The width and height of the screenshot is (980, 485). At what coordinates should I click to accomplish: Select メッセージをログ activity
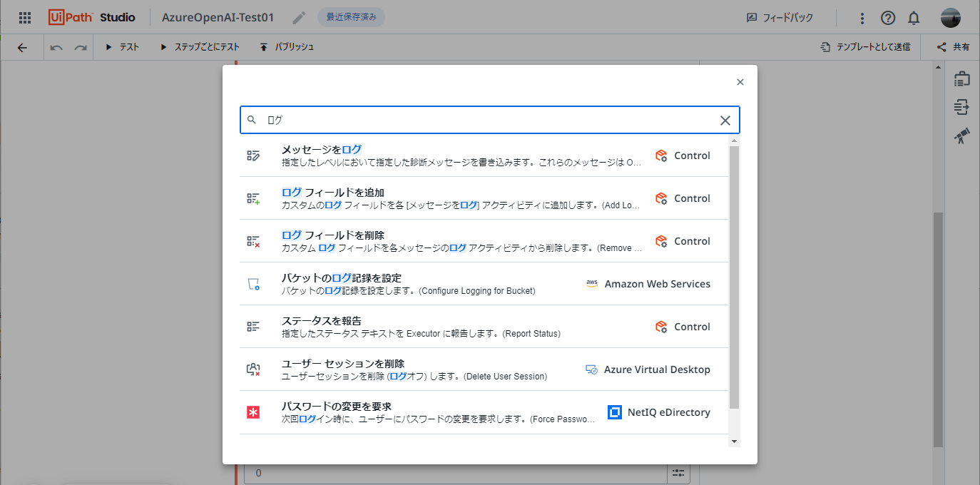tap(484, 155)
